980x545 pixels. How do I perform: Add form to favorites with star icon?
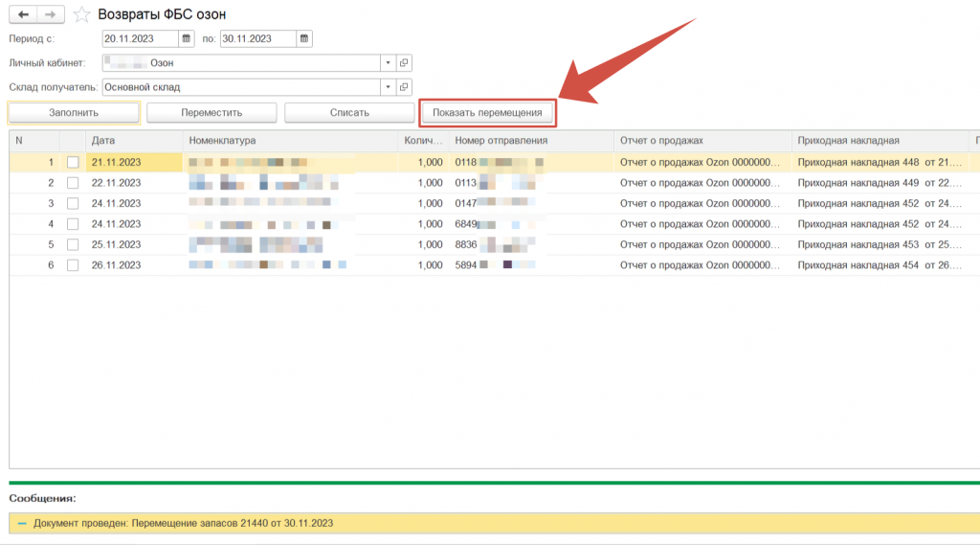coord(82,14)
